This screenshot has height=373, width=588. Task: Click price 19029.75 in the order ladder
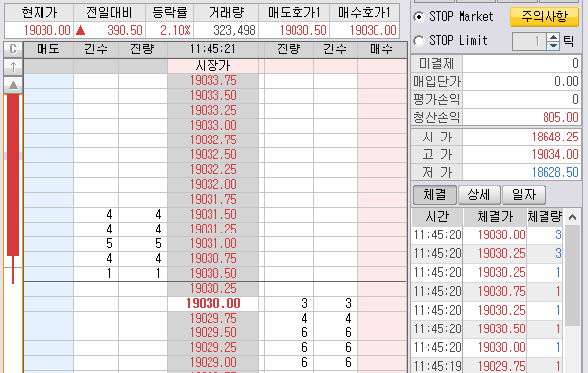click(x=212, y=319)
